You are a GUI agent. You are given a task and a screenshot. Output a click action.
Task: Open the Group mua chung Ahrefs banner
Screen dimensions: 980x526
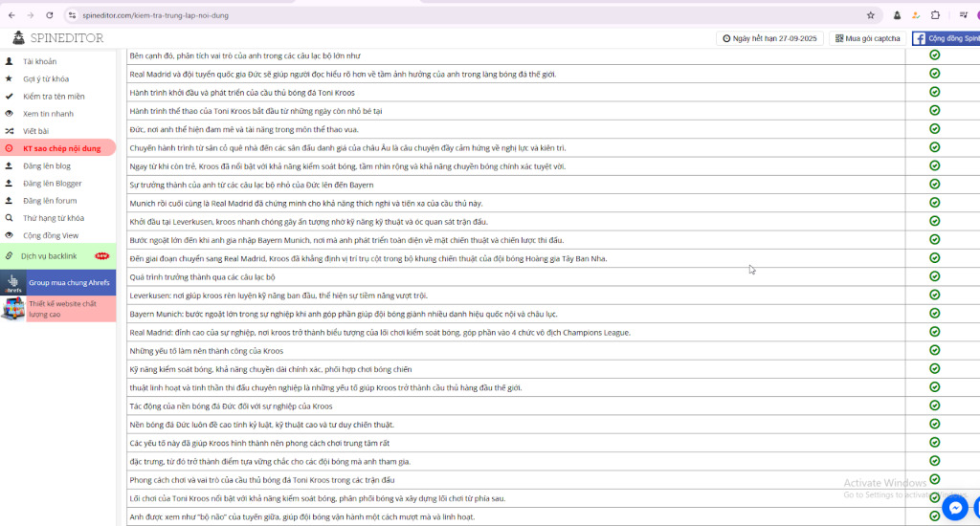(69, 283)
